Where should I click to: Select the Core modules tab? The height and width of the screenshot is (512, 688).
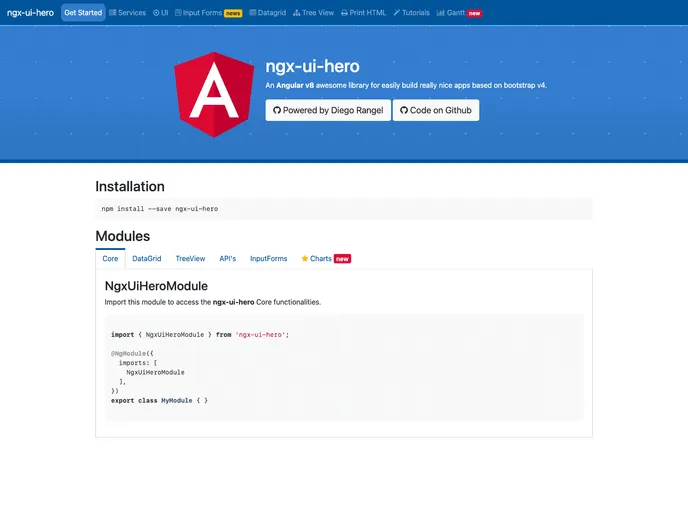click(110, 258)
